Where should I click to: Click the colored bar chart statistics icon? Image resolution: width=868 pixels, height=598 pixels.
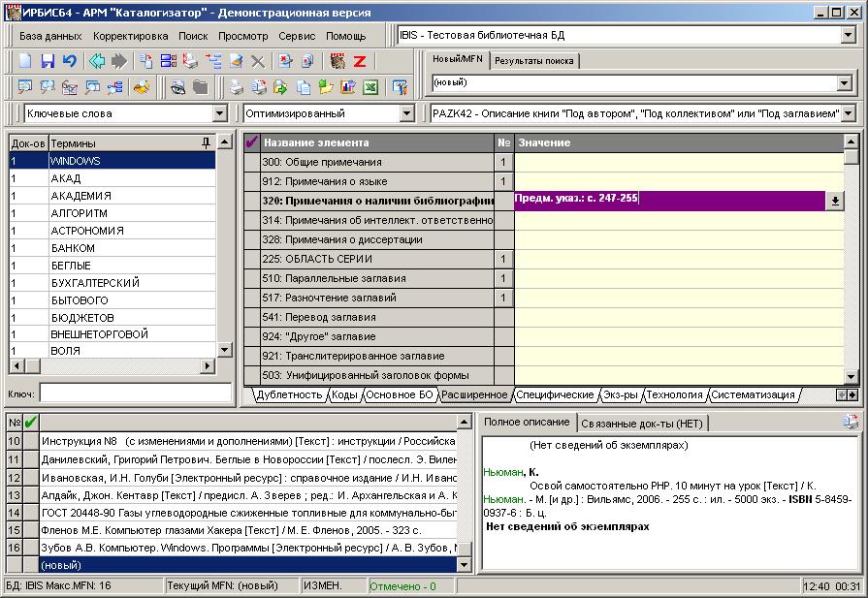point(348,87)
